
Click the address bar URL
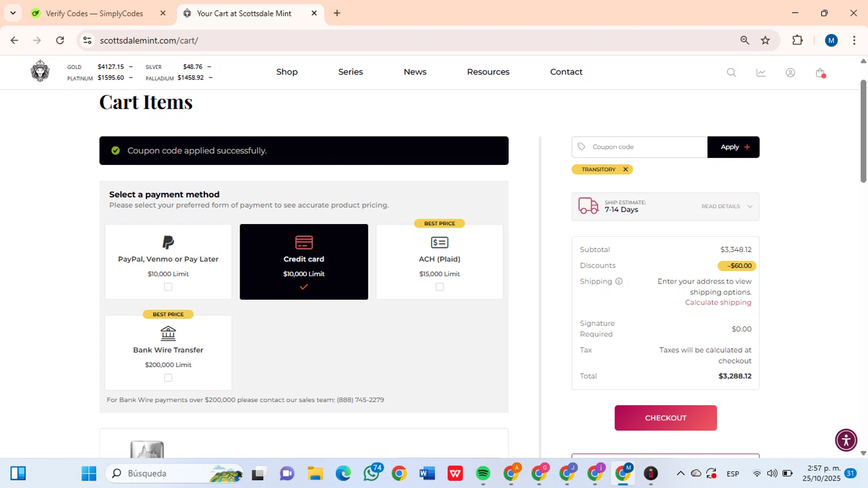coord(149,41)
